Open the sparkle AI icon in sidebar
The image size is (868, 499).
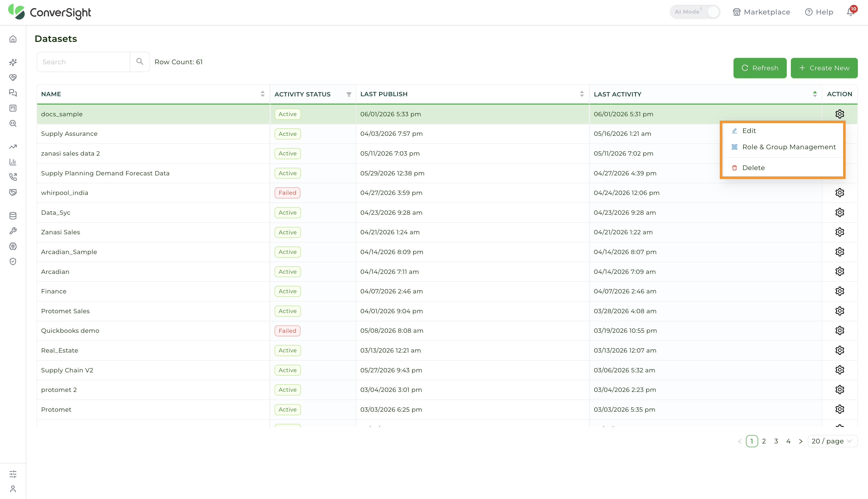(x=13, y=62)
